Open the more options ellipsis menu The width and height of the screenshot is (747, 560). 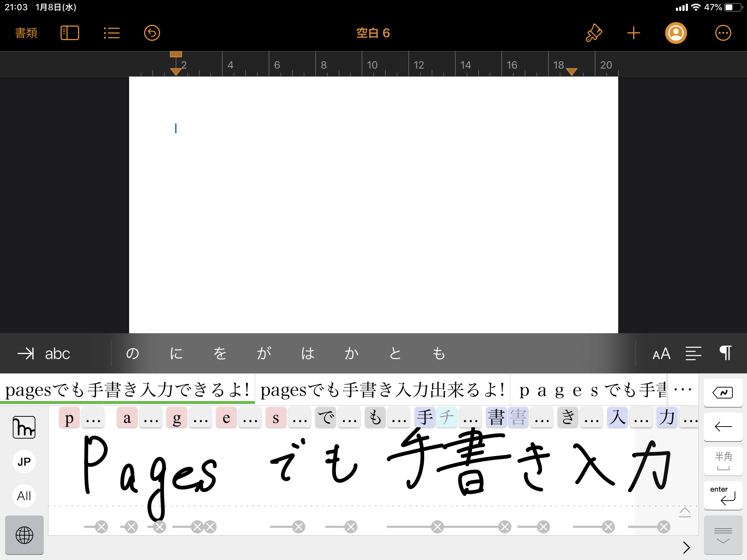pyautogui.click(x=723, y=33)
